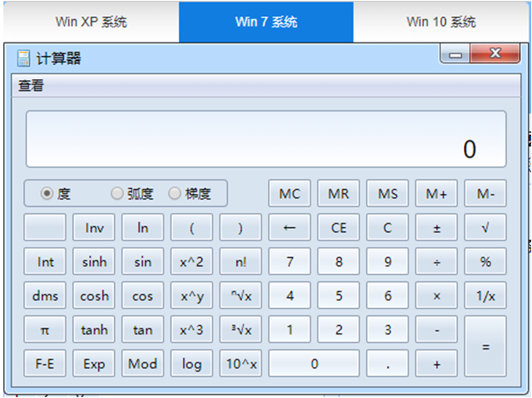Screen dimensions: 532x398
Task: Select the Win 7 系统 tab
Action: 266,22
